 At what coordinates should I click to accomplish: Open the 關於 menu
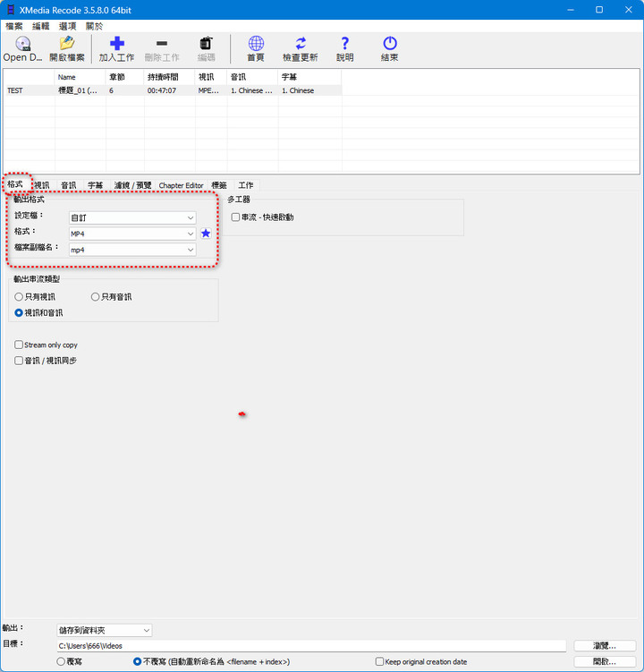coord(94,26)
